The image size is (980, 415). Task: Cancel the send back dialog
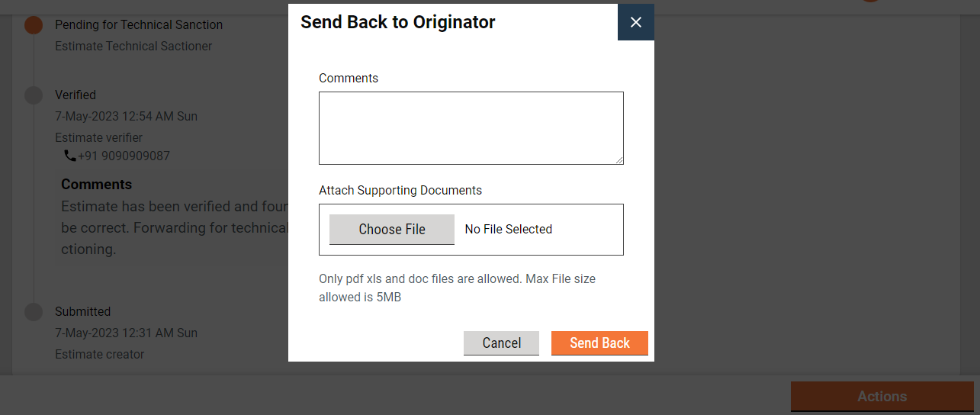pos(501,343)
